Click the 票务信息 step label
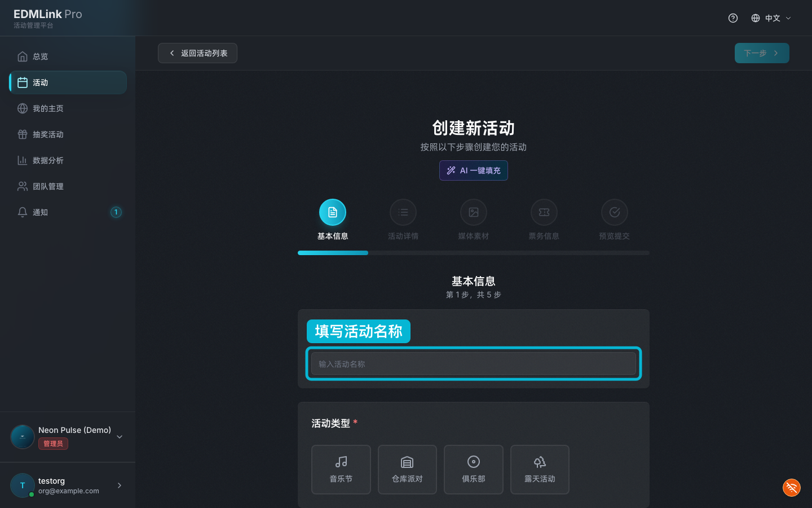 [544, 236]
